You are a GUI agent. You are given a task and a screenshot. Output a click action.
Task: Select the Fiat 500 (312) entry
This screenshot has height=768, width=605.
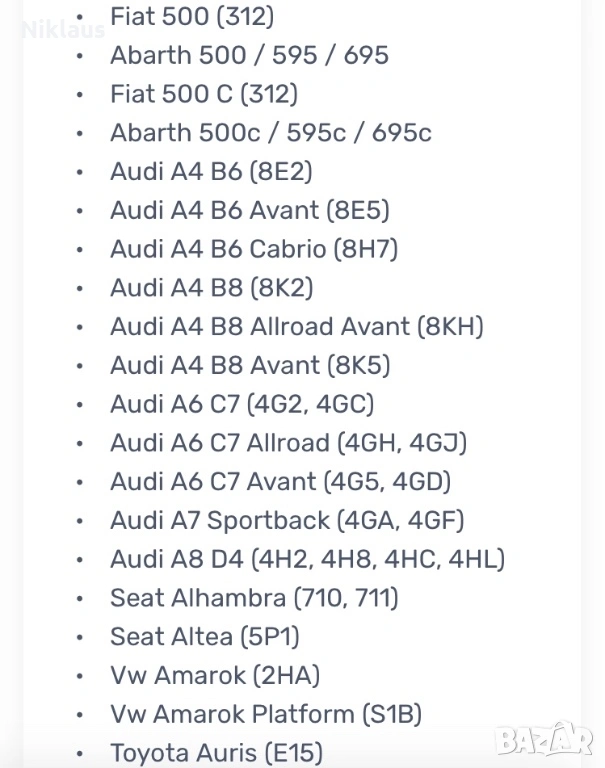[192, 16]
